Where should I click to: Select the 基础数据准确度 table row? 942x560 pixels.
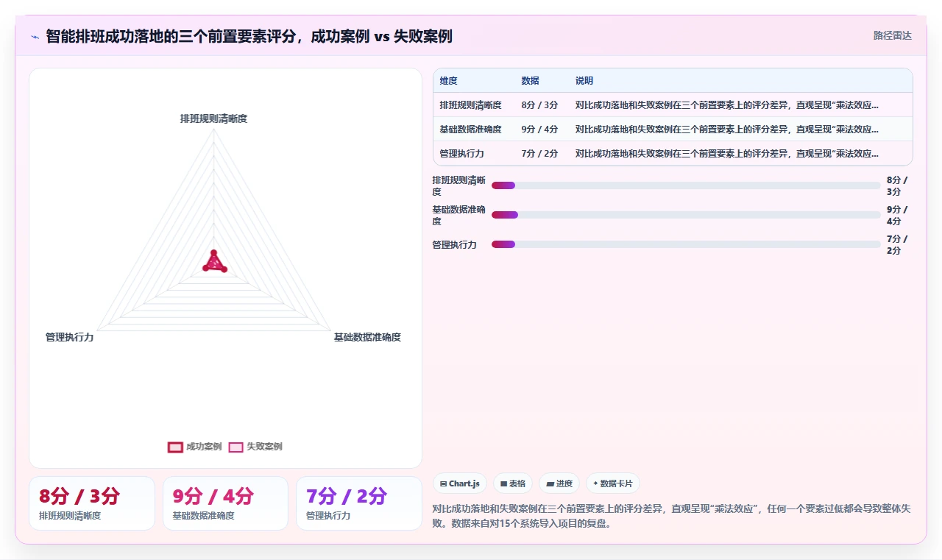[673, 130]
